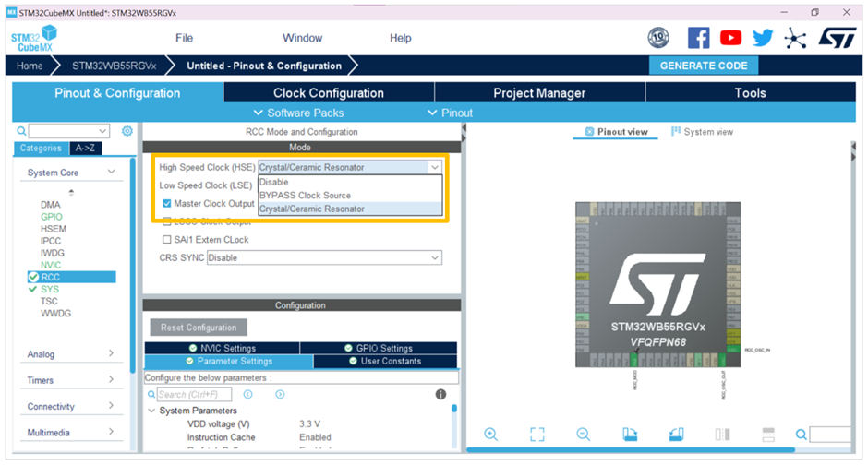This screenshot has height=465, width=868.
Task: Open the peripheral search combo box
Action: click(68, 131)
